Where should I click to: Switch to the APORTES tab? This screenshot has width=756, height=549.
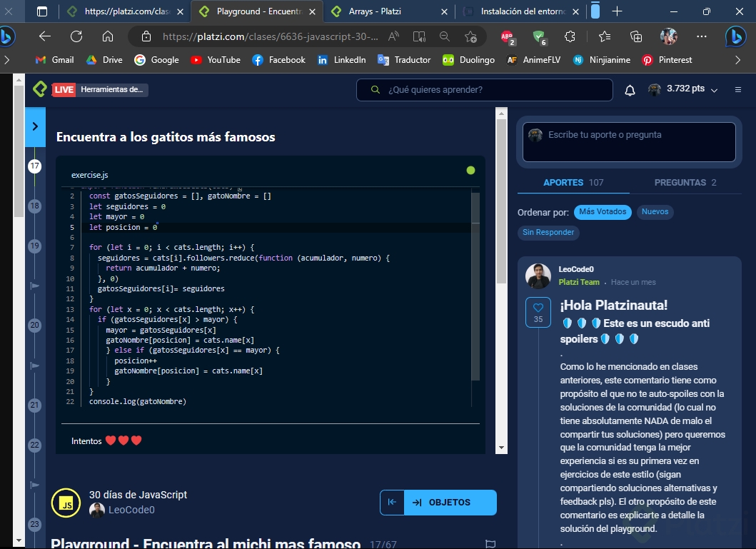pyautogui.click(x=573, y=183)
